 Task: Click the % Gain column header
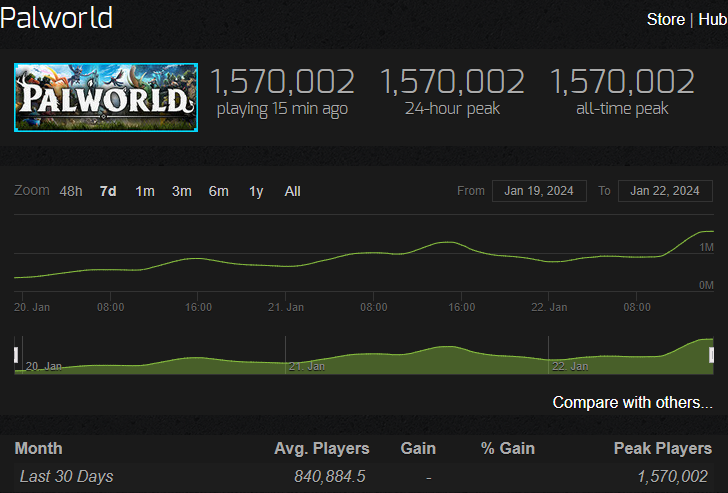tap(508, 448)
